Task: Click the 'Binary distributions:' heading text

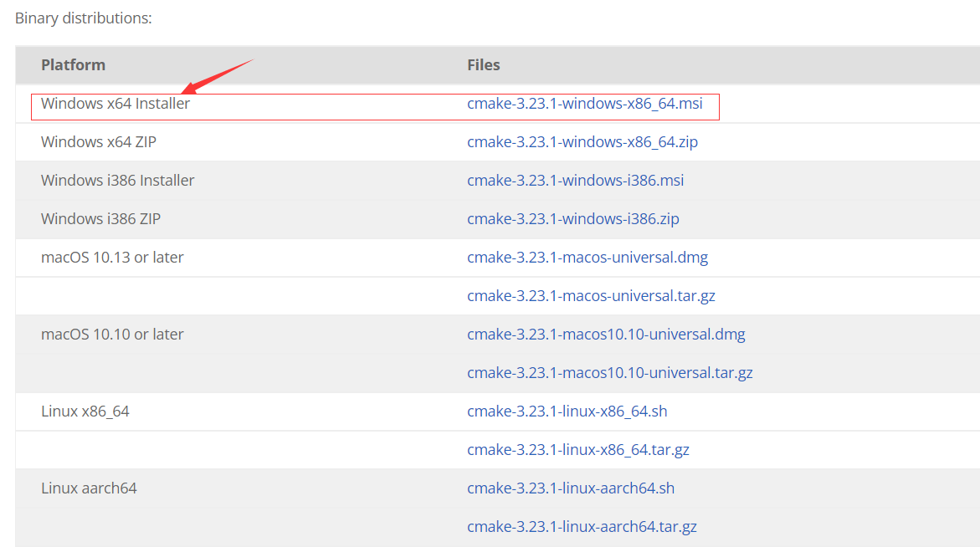Action: coord(83,18)
